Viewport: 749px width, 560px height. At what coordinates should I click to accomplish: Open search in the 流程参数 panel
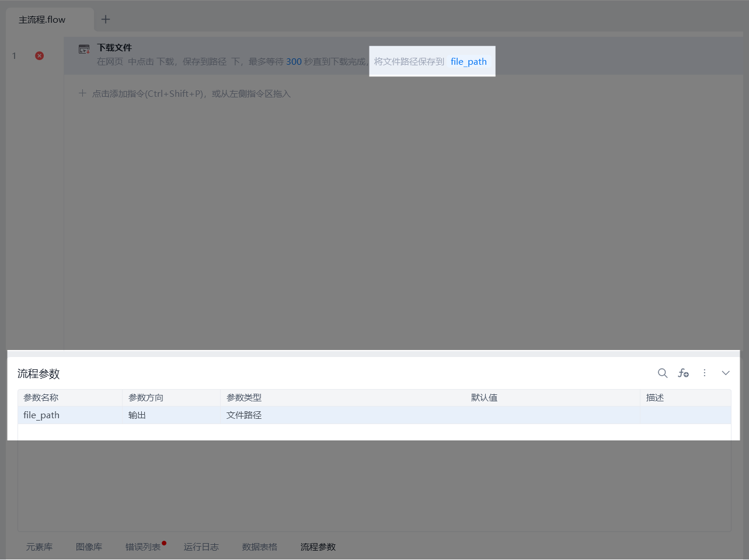(663, 373)
